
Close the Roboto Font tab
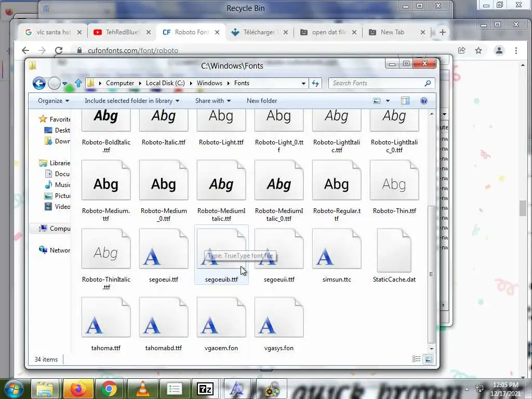point(217,32)
